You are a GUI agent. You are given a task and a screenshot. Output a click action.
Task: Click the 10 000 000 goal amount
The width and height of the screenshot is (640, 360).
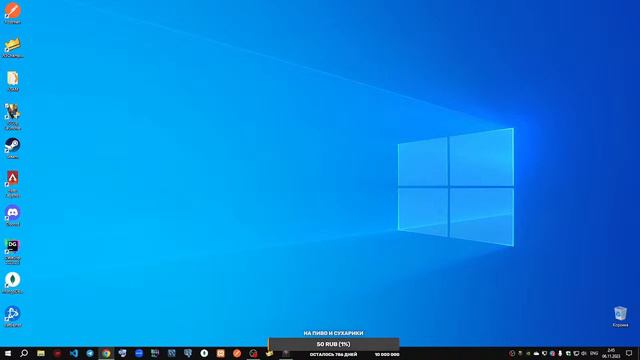tap(387, 355)
